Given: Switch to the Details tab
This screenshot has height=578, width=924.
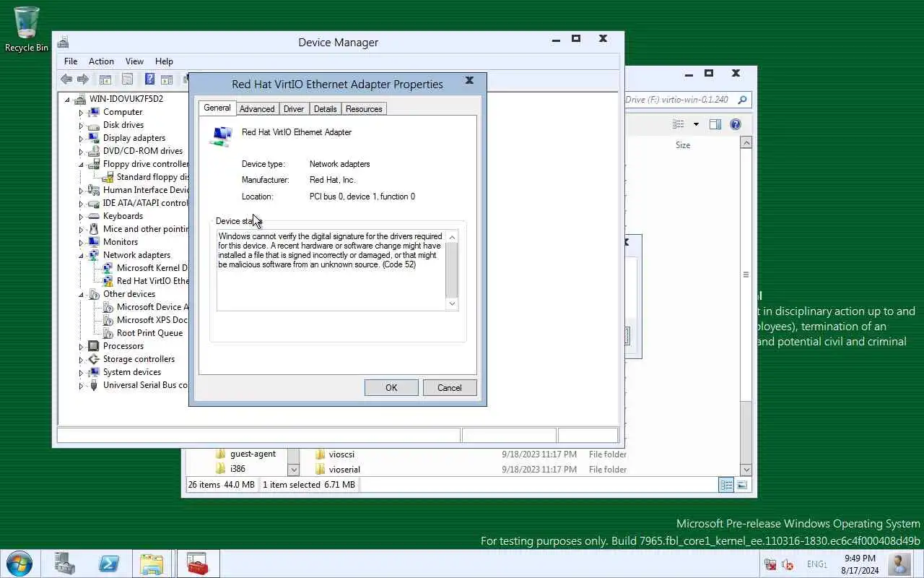Looking at the screenshot, I should (325, 109).
